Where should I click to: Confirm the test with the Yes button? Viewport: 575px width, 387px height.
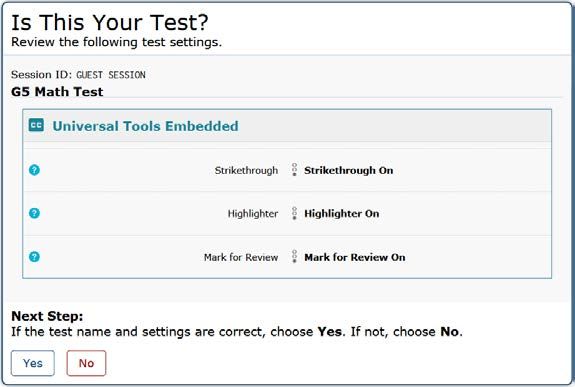[33, 363]
